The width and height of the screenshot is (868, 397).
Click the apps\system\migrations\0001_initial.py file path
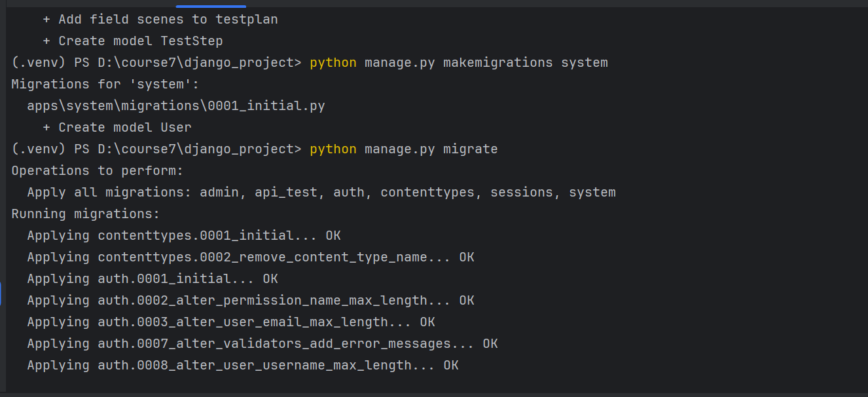(176, 105)
